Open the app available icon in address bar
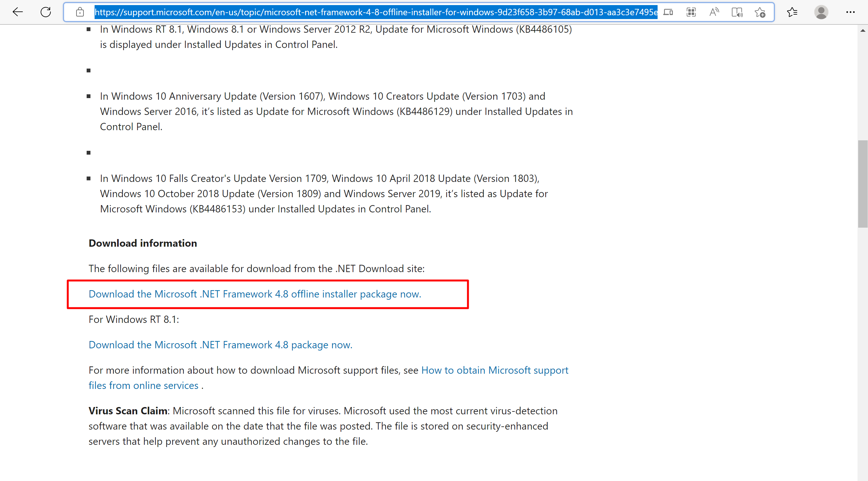Screen dimensions: 868x481 pos(668,12)
